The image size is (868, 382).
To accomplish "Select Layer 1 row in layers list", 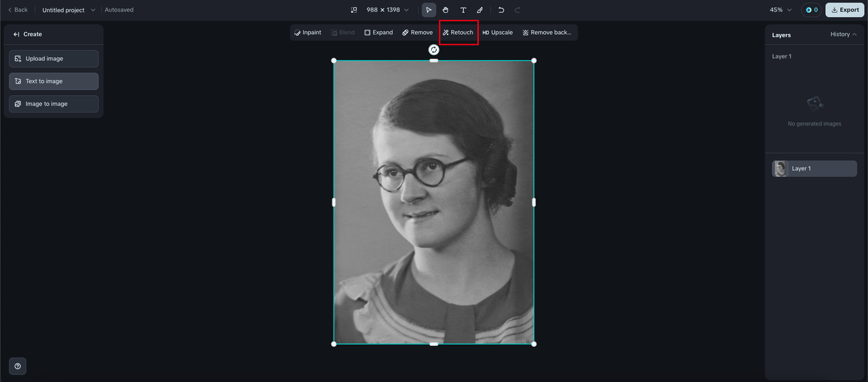I will coord(814,168).
